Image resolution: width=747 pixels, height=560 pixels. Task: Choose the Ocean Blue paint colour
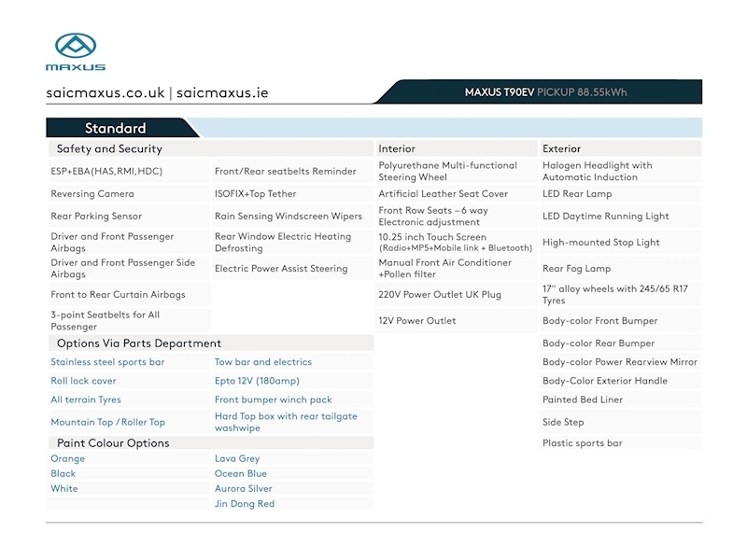pos(241,474)
